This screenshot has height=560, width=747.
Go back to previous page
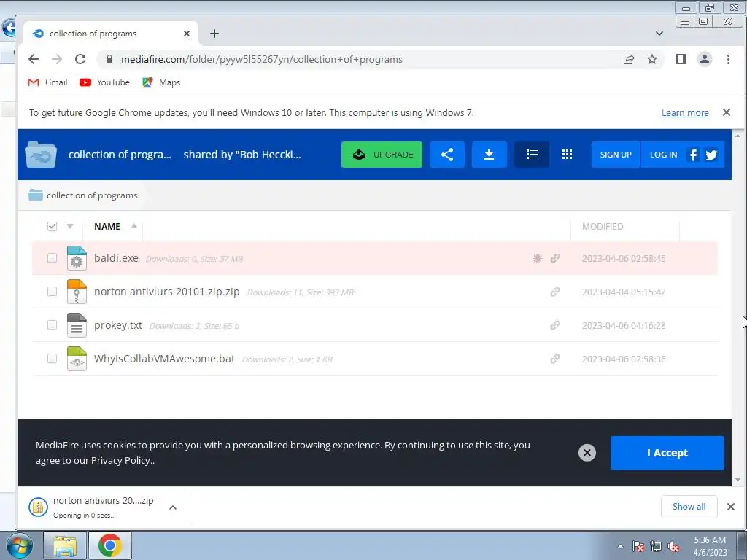point(34,59)
